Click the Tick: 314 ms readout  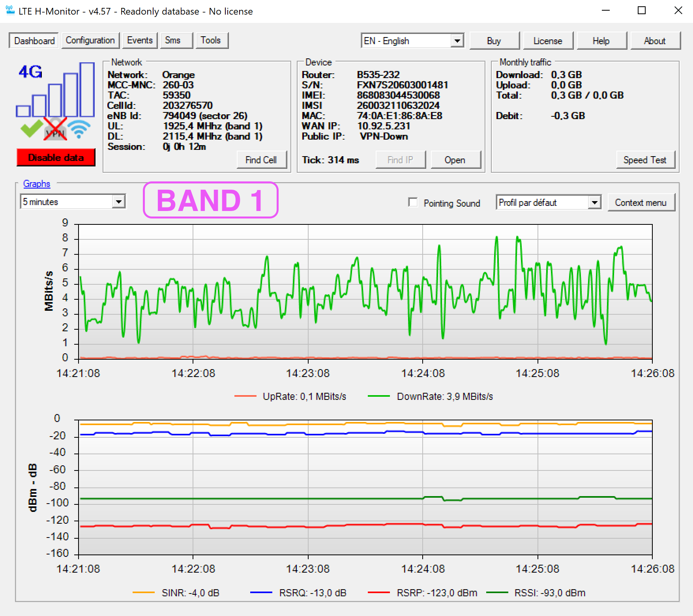[330, 160]
